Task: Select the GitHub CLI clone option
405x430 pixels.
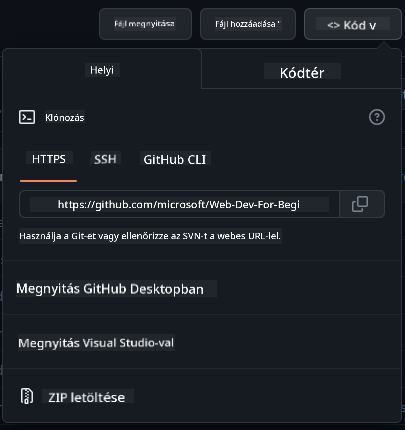Action: click(x=175, y=160)
